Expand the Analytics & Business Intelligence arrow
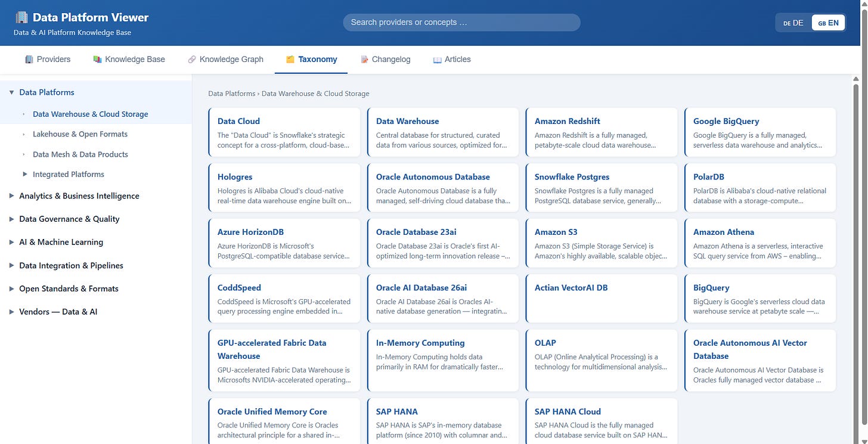868x444 pixels. [x=11, y=196]
